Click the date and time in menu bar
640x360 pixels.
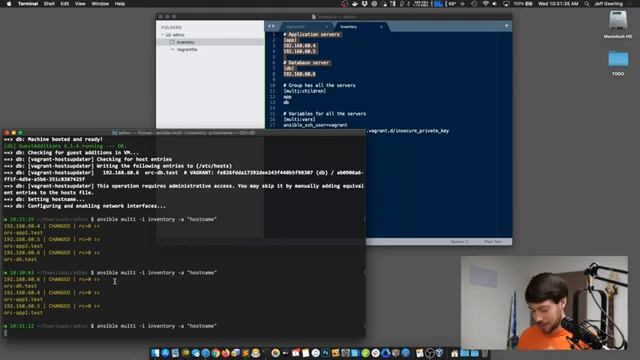pyautogui.click(x=558, y=4)
